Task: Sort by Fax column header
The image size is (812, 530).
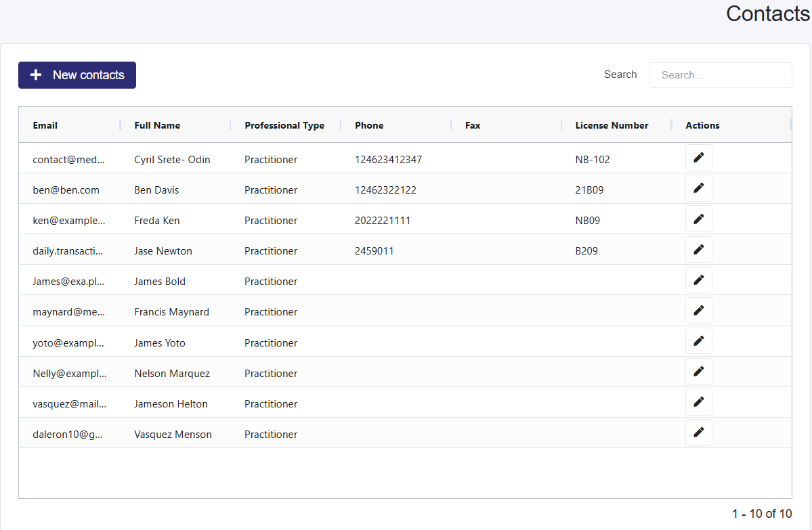Action: [473, 125]
